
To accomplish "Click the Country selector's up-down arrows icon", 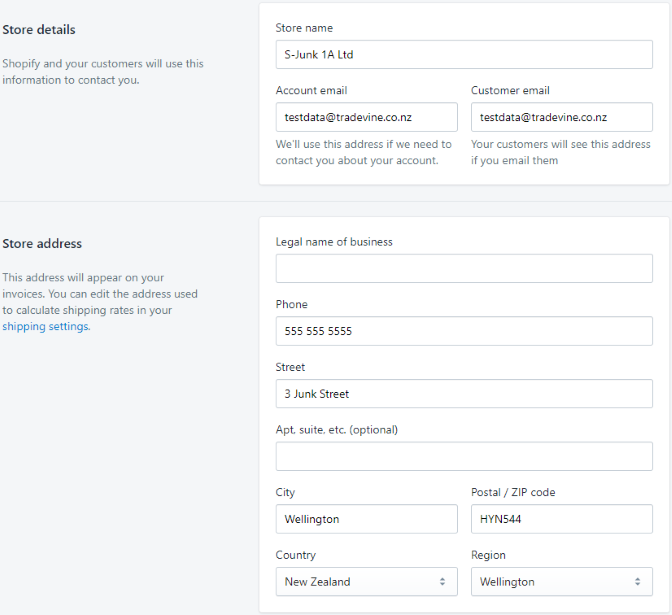I will pyautogui.click(x=442, y=582).
